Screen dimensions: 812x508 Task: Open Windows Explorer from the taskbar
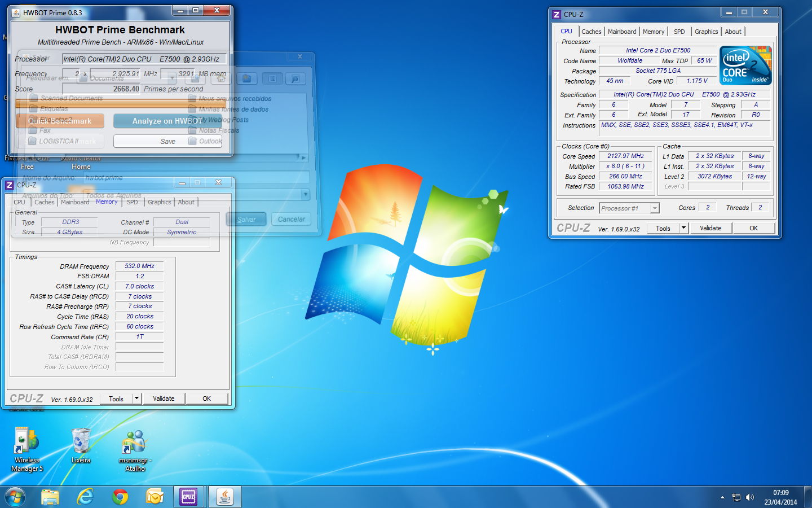point(50,497)
